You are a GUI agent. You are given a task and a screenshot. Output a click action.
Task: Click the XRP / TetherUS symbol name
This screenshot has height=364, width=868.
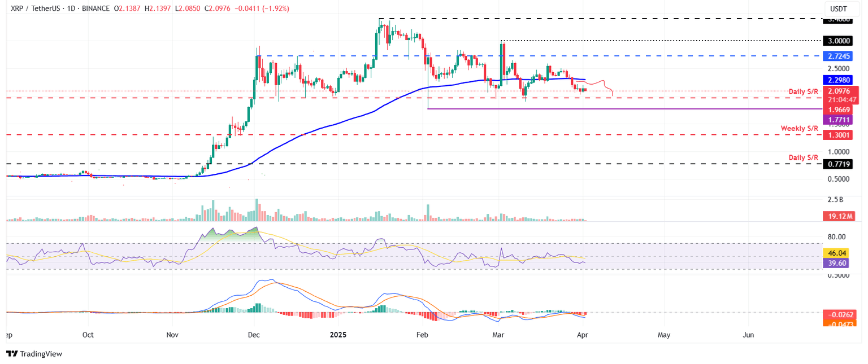click(34, 9)
